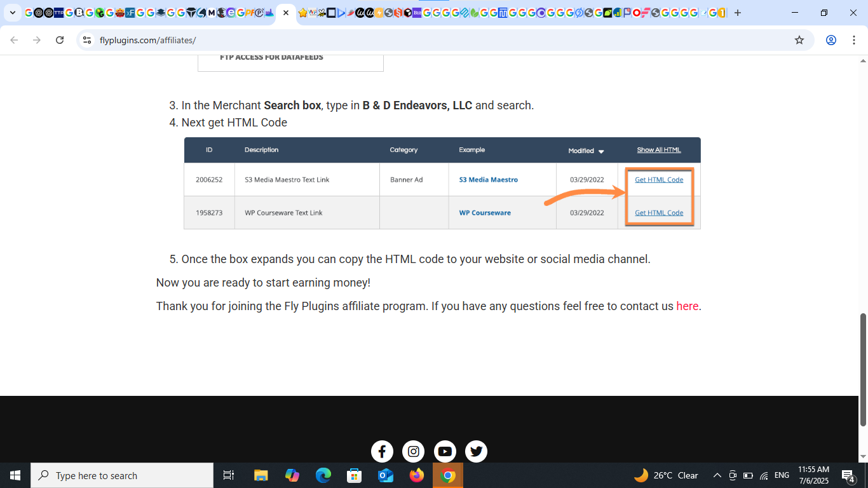The width and height of the screenshot is (868, 488).
Task: Open Microsoft Store from the taskbar
Action: click(x=355, y=475)
